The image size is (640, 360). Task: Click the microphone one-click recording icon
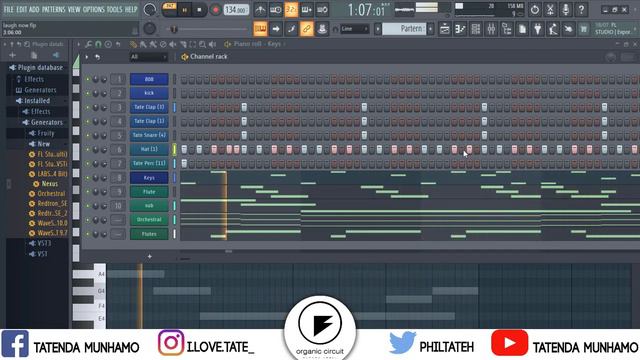click(x=566, y=9)
